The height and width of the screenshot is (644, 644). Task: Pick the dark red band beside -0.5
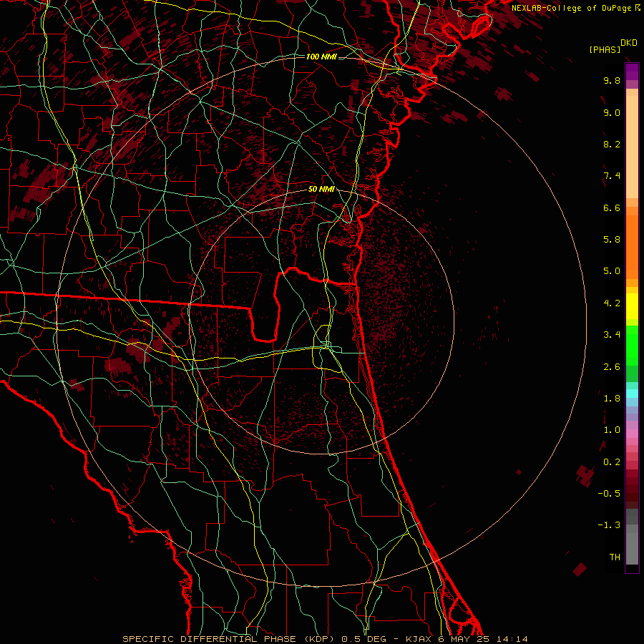[x=632, y=493]
